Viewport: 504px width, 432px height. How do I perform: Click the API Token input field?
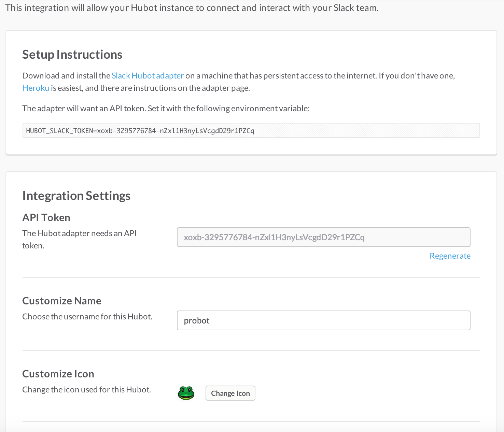coord(323,237)
